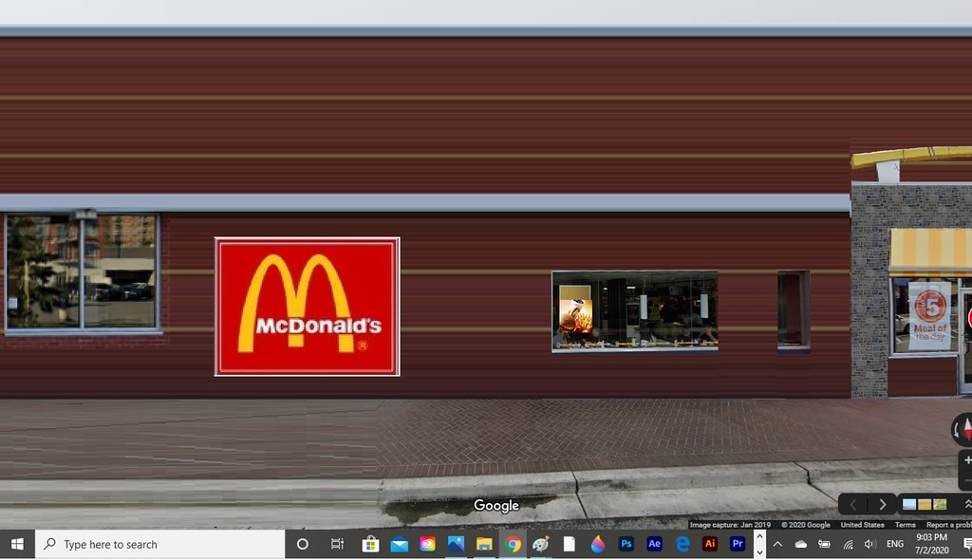Click the United States link
Viewport: 972px width, 560px height.
[x=862, y=525]
